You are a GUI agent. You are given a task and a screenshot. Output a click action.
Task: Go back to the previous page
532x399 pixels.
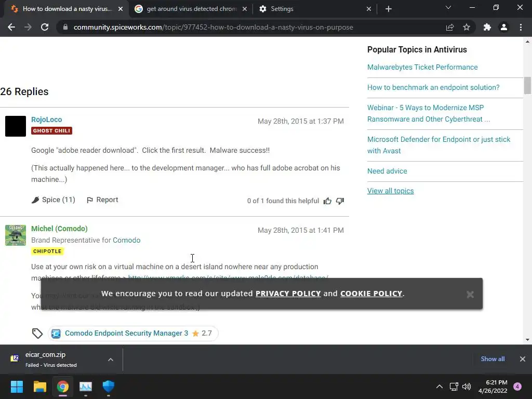click(11, 27)
